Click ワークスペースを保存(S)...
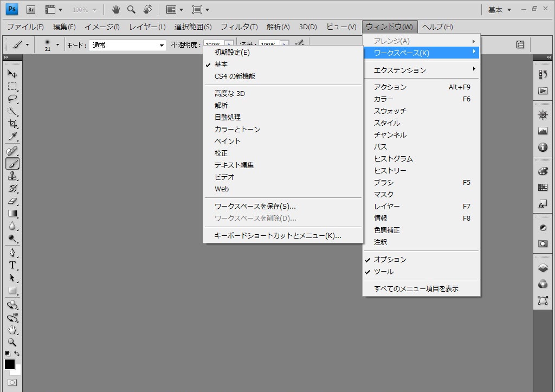 (x=255, y=207)
